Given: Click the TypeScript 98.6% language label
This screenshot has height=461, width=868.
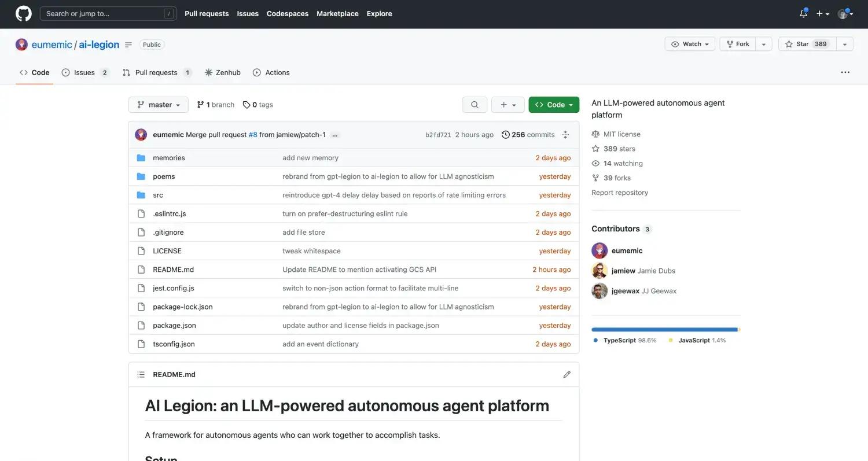Looking at the screenshot, I should [x=625, y=341].
